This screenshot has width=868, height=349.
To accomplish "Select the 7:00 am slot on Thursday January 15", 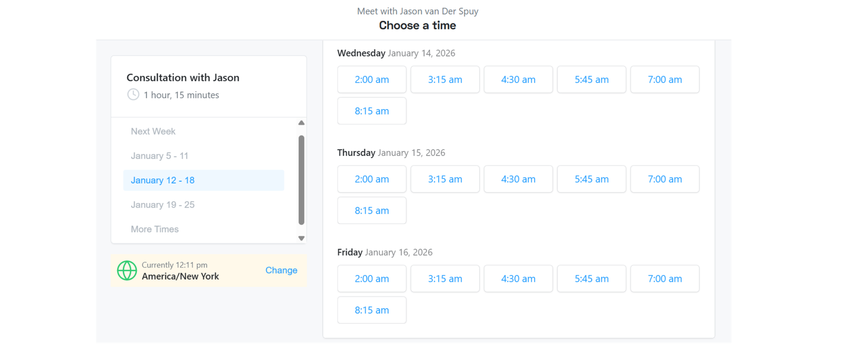I will point(664,179).
